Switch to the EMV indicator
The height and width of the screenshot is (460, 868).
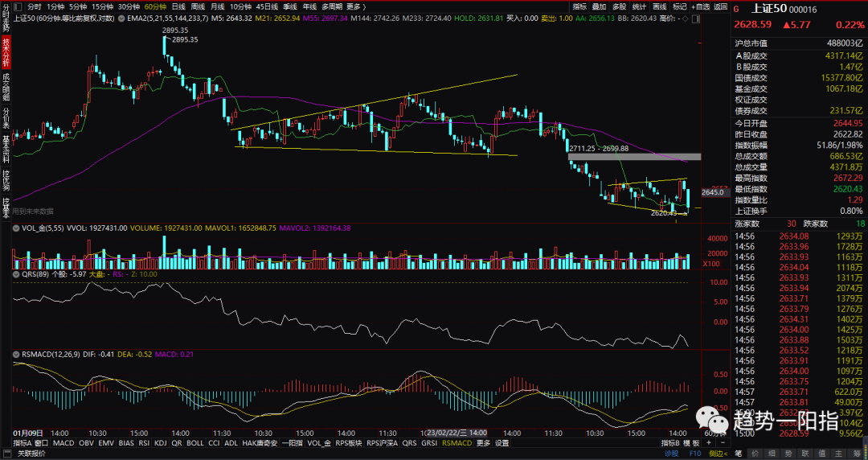click(106, 443)
